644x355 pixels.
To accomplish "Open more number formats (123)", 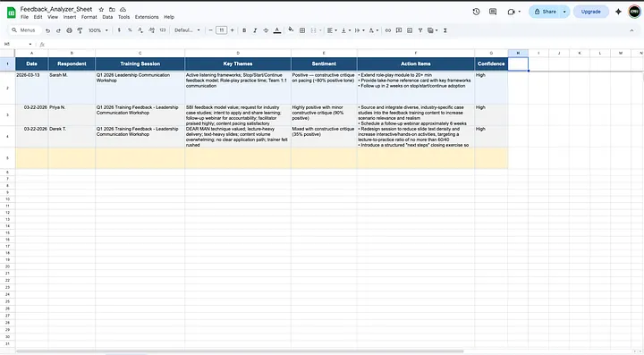I will click(163, 30).
